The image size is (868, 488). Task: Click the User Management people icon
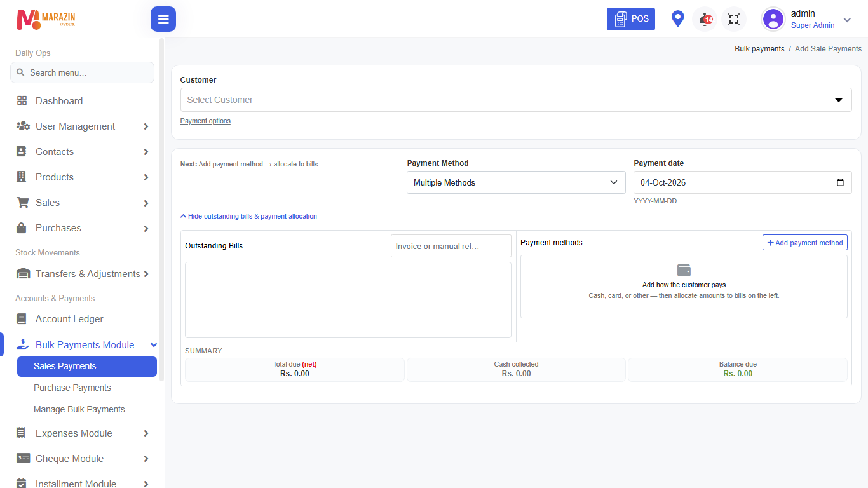click(23, 126)
